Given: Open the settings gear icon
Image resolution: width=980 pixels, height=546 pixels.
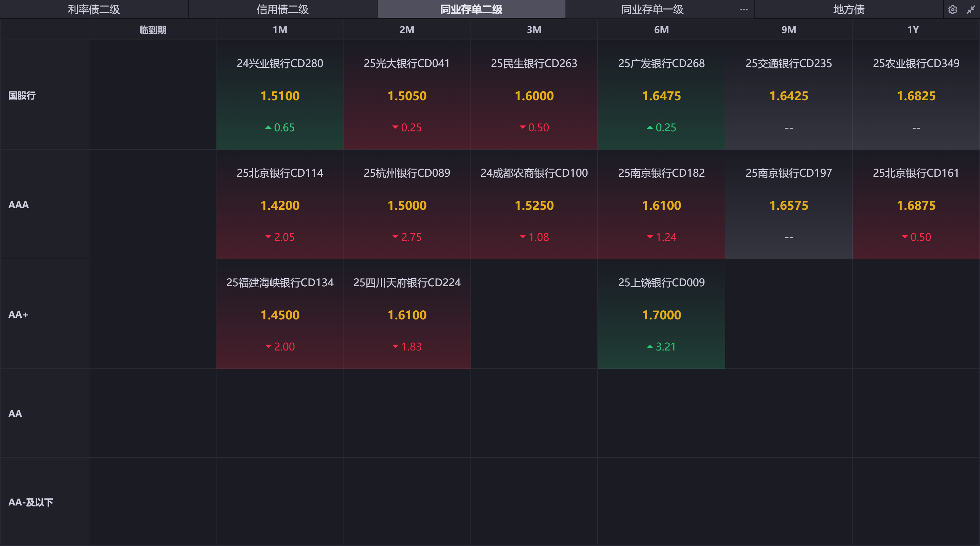Looking at the screenshot, I should click(x=952, y=9).
